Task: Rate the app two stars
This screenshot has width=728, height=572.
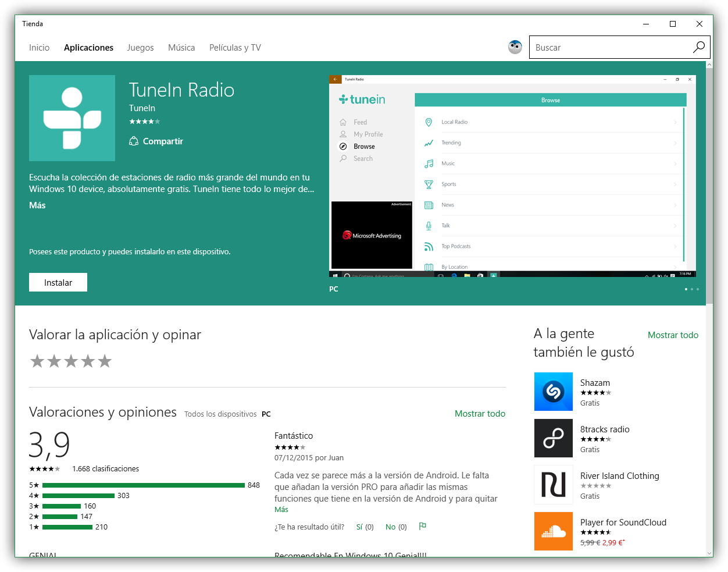Action: (x=54, y=361)
